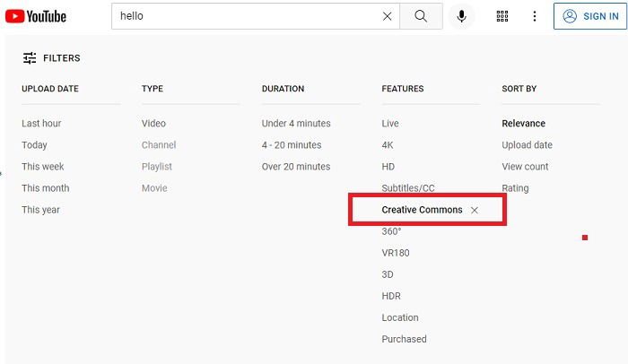Enable the Live feature filter
The height and width of the screenshot is (364, 628).
(390, 124)
